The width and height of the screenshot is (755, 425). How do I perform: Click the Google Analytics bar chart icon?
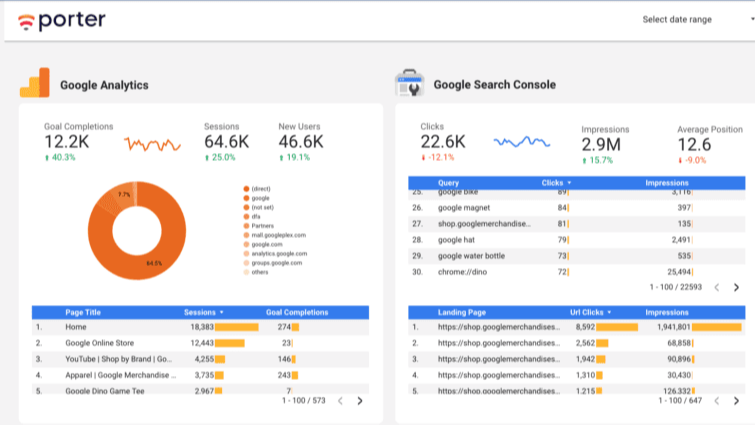(x=35, y=84)
